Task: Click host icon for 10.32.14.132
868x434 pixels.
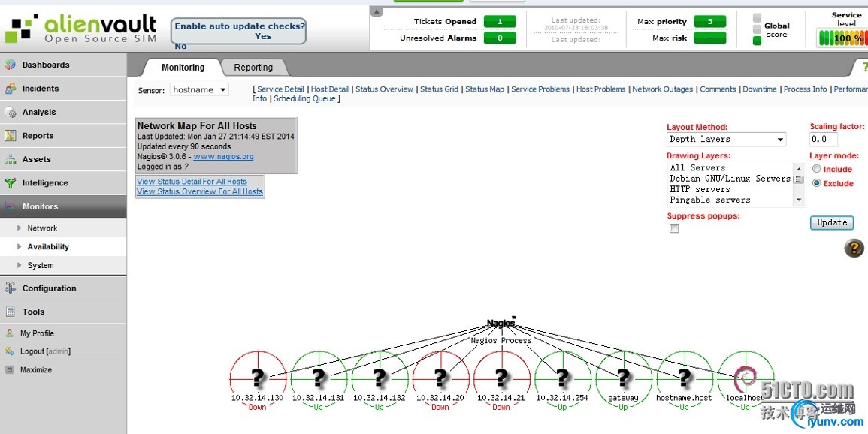Action: 380,378
